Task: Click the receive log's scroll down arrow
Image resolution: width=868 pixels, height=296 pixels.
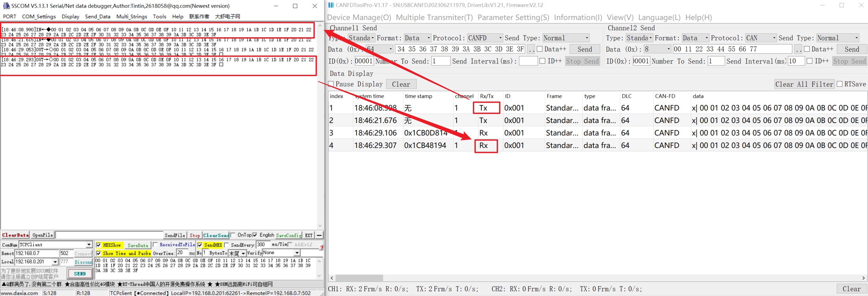Action: [x=320, y=226]
